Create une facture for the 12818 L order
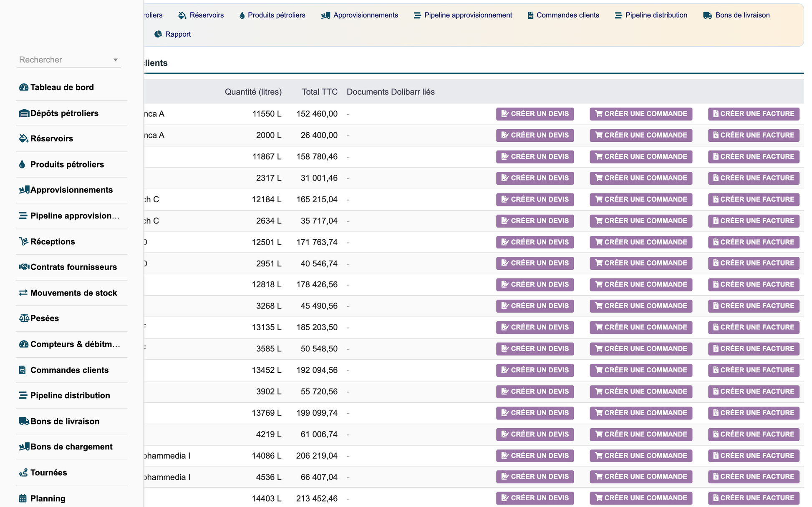 pos(754,284)
